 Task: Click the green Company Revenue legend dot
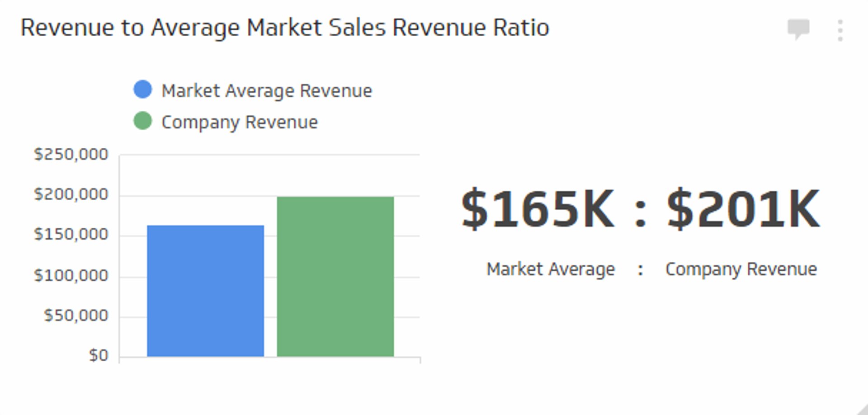(x=144, y=121)
